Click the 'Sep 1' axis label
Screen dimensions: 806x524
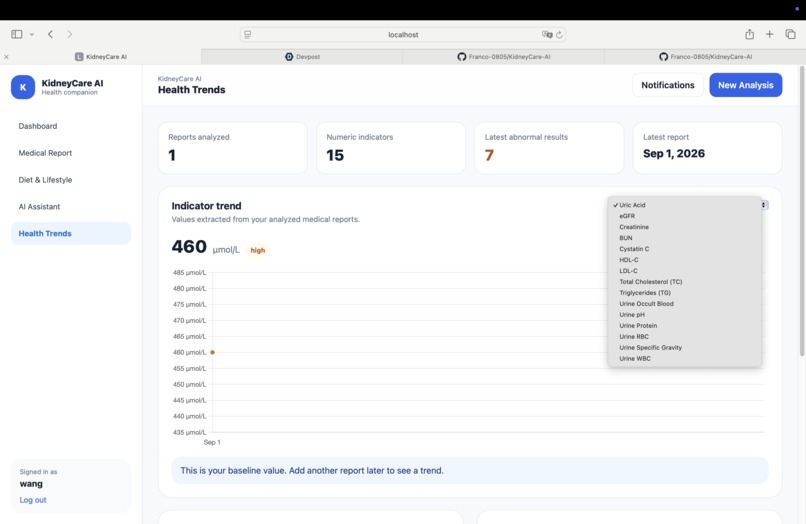pos(212,442)
